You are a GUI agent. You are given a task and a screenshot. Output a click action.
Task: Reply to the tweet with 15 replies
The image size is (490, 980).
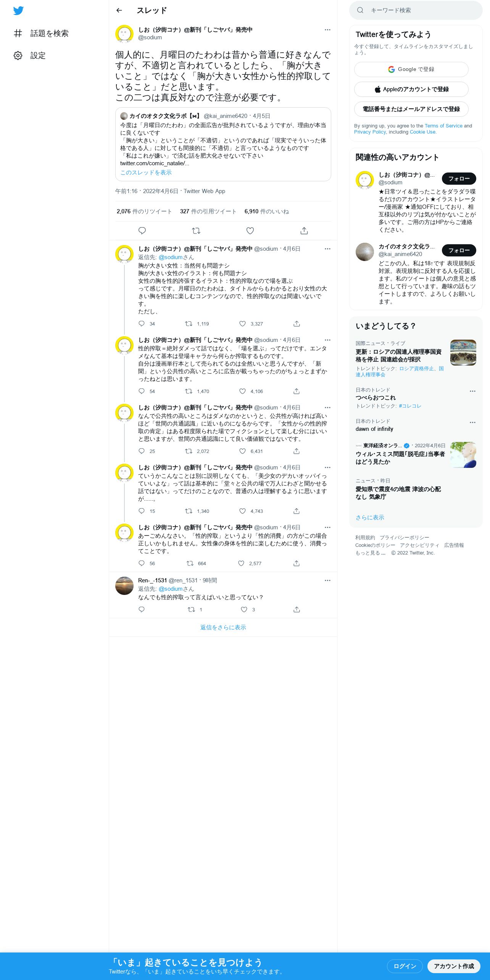(x=142, y=511)
